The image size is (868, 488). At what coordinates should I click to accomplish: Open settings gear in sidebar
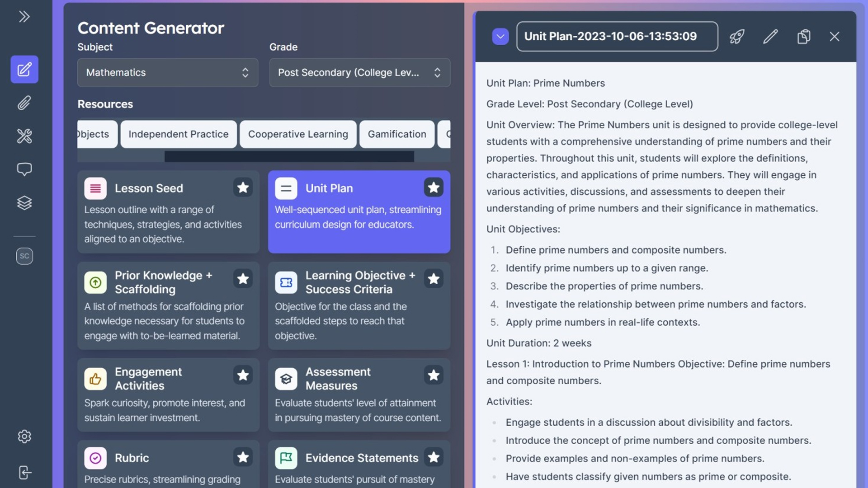[x=24, y=436]
